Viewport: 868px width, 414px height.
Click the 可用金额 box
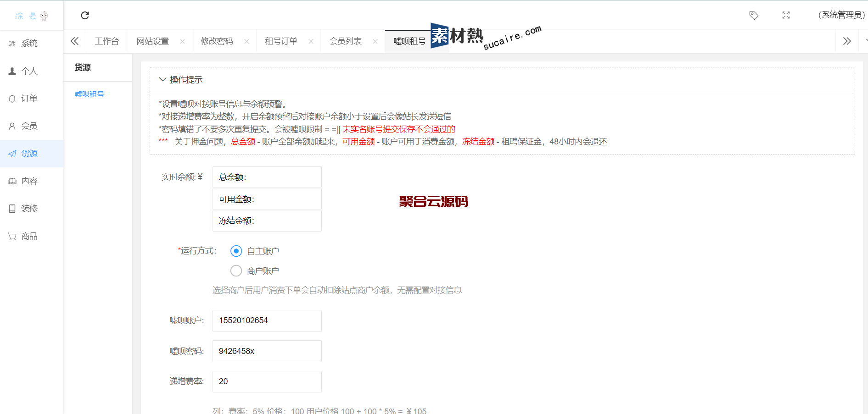(267, 199)
